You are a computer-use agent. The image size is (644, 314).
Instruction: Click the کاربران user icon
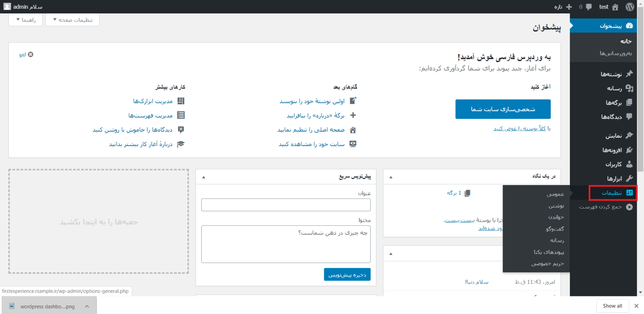pyautogui.click(x=629, y=164)
